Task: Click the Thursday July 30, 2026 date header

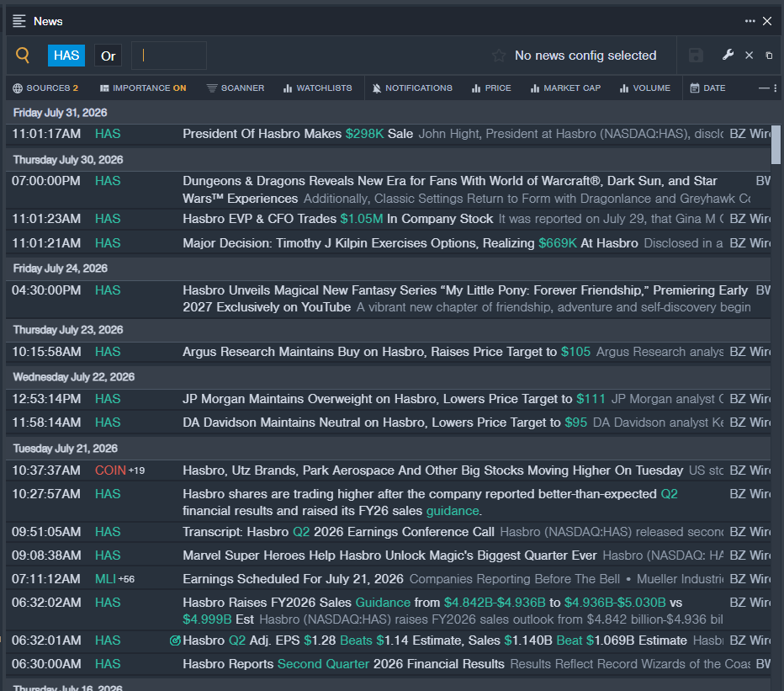Action: pyautogui.click(x=68, y=160)
